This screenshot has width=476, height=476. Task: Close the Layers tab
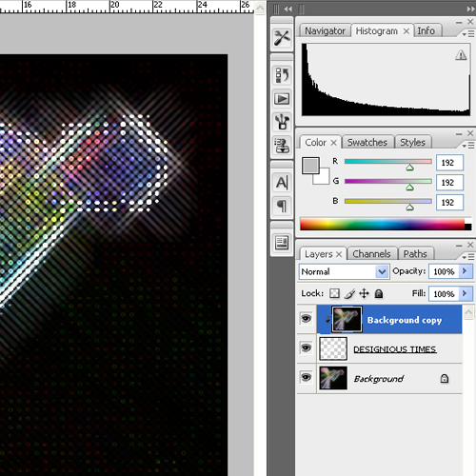(339, 254)
